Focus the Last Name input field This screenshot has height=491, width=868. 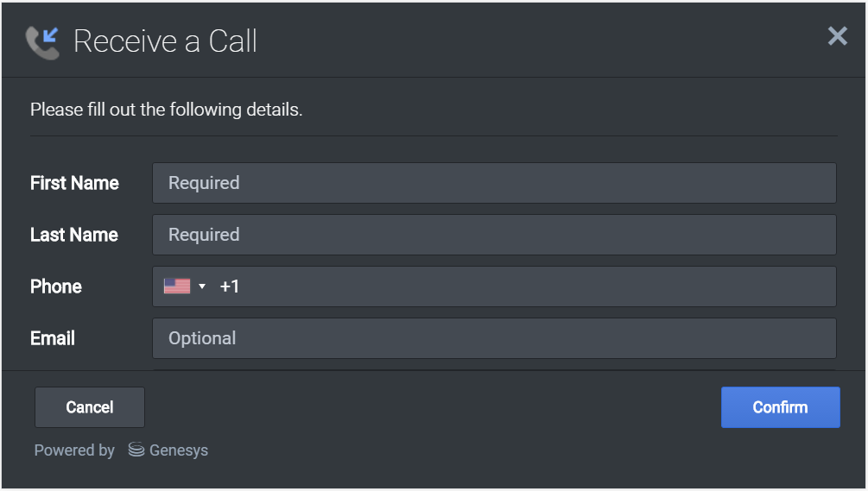coord(494,235)
